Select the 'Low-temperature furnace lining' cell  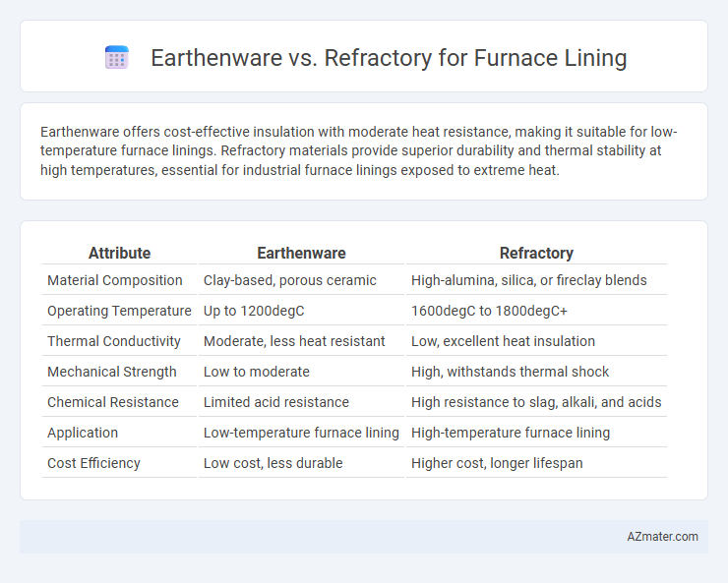(301, 433)
